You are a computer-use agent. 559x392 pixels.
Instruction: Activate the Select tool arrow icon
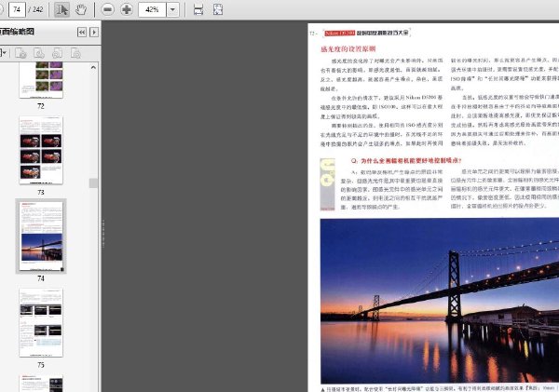tap(61, 9)
